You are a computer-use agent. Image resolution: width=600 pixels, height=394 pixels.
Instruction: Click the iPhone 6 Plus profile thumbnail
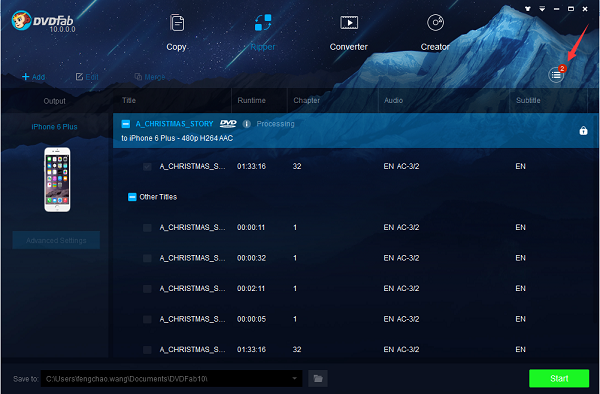pyautogui.click(x=57, y=179)
